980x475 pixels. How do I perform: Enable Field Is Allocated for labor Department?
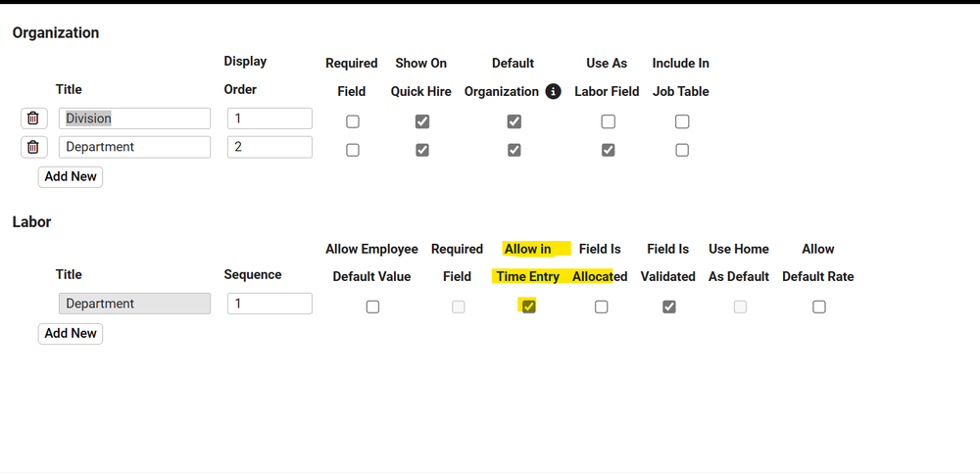pos(602,307)
